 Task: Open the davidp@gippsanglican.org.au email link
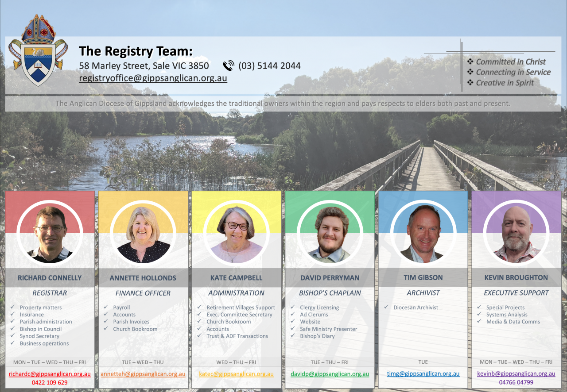pos(330,374)
